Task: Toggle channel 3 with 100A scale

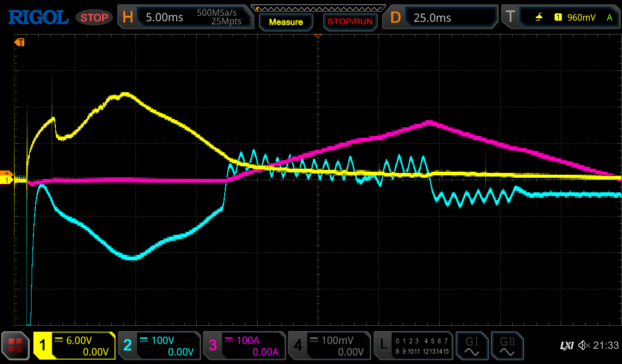Action: 244,346
